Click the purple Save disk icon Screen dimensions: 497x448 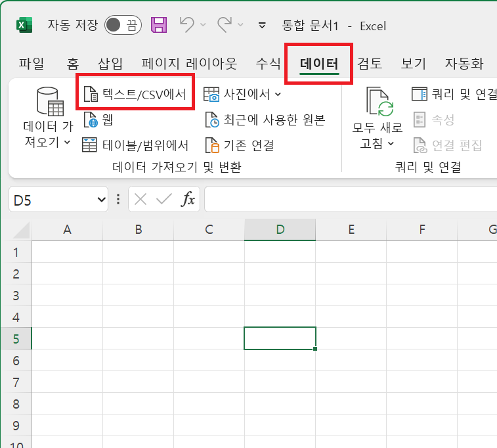[159, 25]
